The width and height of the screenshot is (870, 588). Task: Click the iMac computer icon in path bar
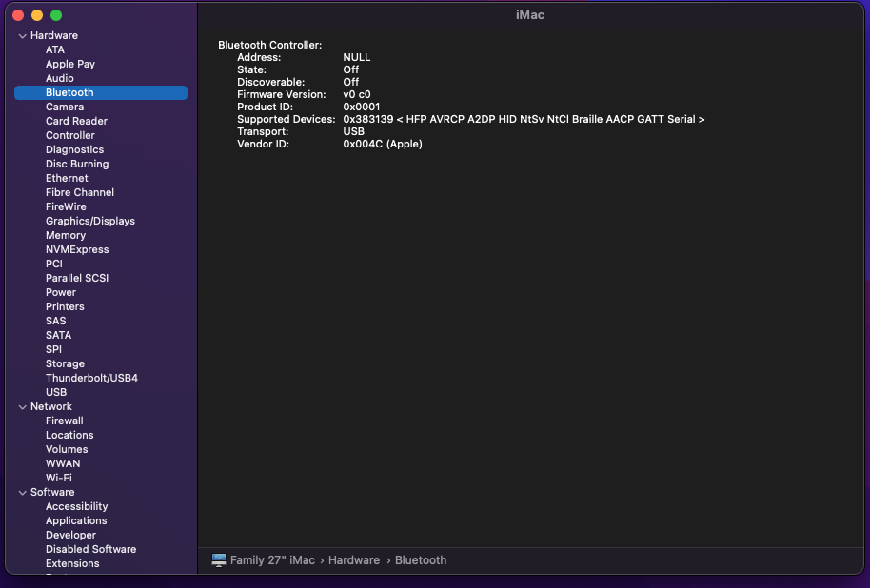click(x=219, y=560)
